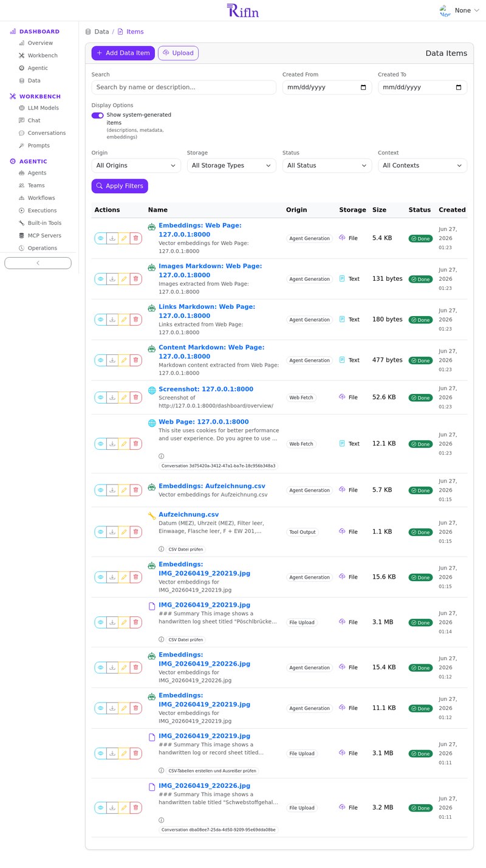Open the calendar picker in Created To
The image size is (486, 868).
click(459, 88)
